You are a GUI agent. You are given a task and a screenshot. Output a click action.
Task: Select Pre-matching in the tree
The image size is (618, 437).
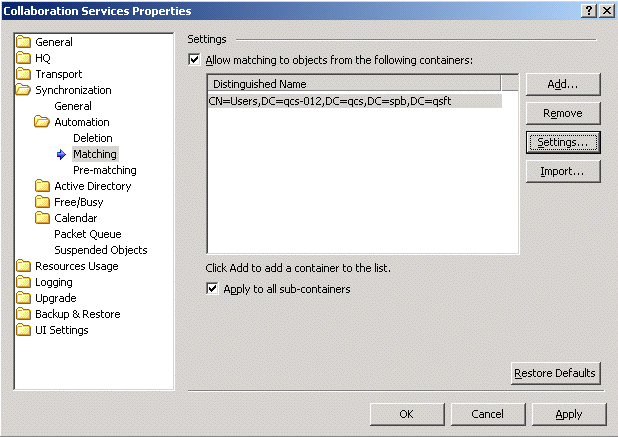pyautogui.click(x=104, y=170)
